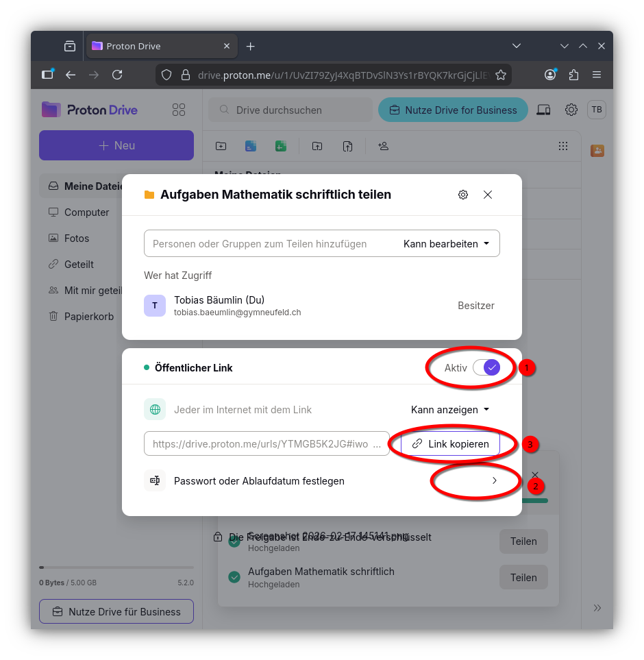This screenshot has width=644, height=660.
Task: Click the new folder toolbar icon
Action: click(x=221, y=146)
